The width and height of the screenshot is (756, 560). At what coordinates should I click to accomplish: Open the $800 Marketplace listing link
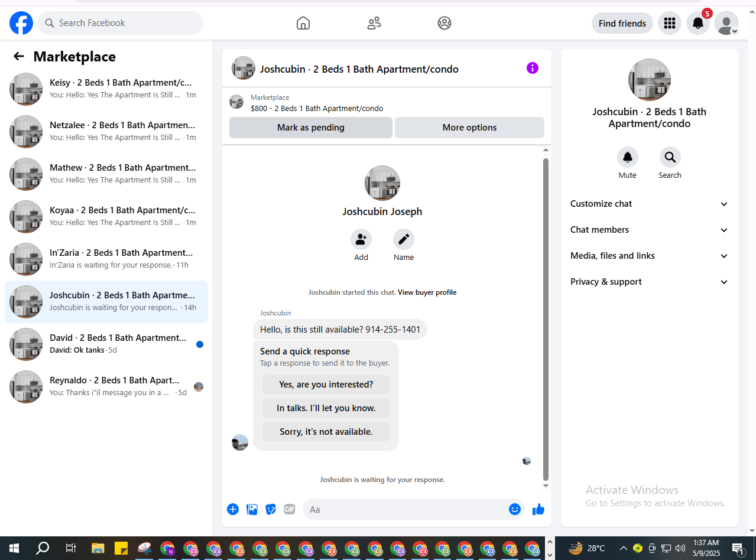[x=317, y=109]
